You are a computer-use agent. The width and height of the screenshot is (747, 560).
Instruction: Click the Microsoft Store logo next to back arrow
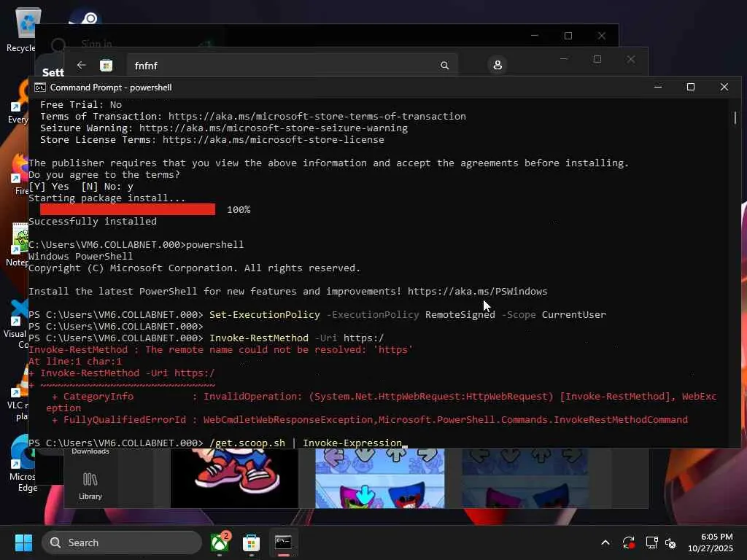(106, 65)
